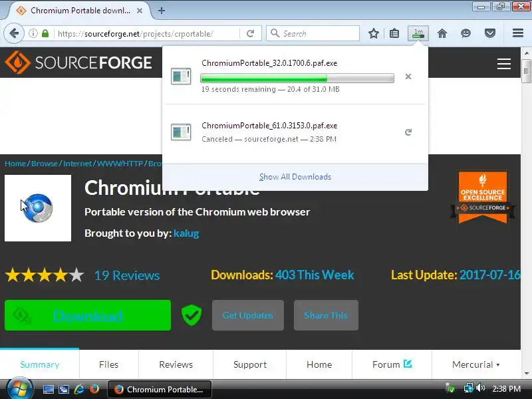The height and width of the screenshot is (399, 532).
Task: Click the ChromiumPortable_61.0.3153.0.paf.exe file name
Action: point(269,126)
